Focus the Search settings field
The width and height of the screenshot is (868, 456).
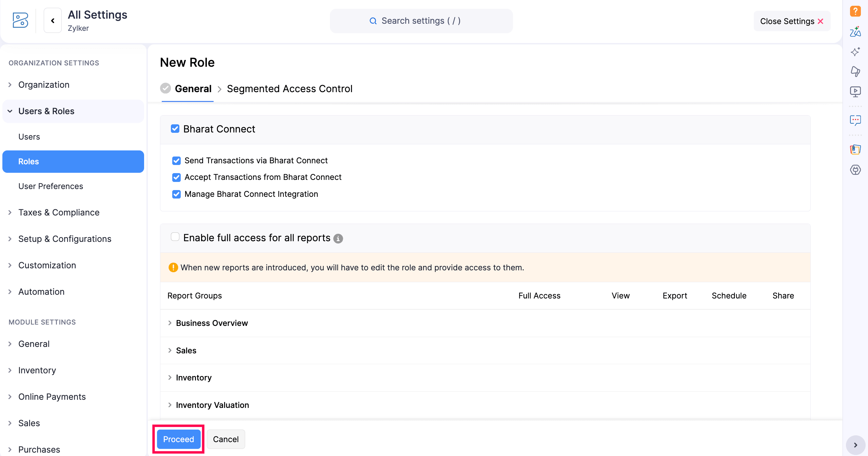coord(421,21)
